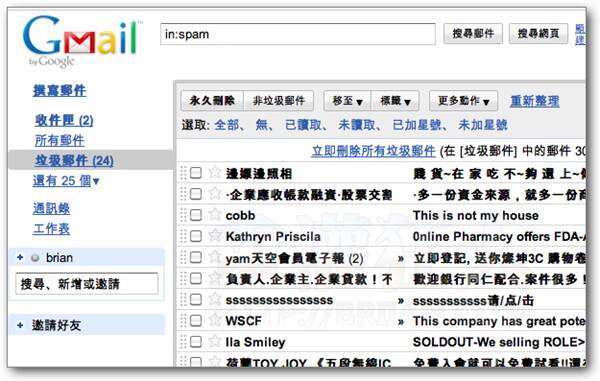The height and width of the screenshot is (381, 600).
Task: Click the plus icon beside 邀請好友
Action: [x=20, y=325]
